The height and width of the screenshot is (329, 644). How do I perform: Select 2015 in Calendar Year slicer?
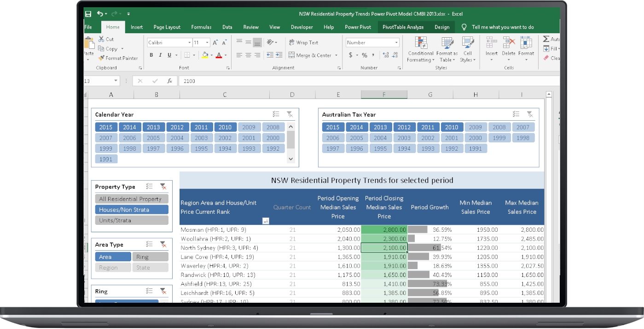pos(106,127)
